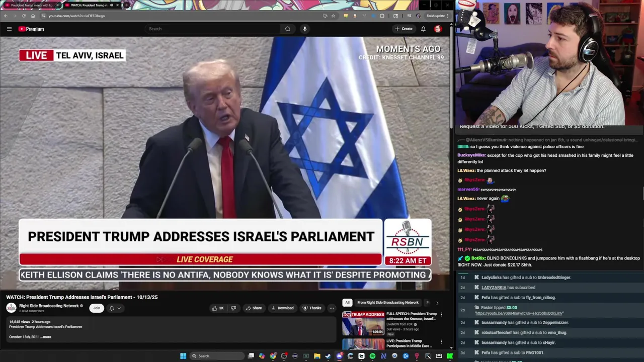Go to the YouTube Premium home logo
This screenshot has width=644, height=362.
pos(31,29)
